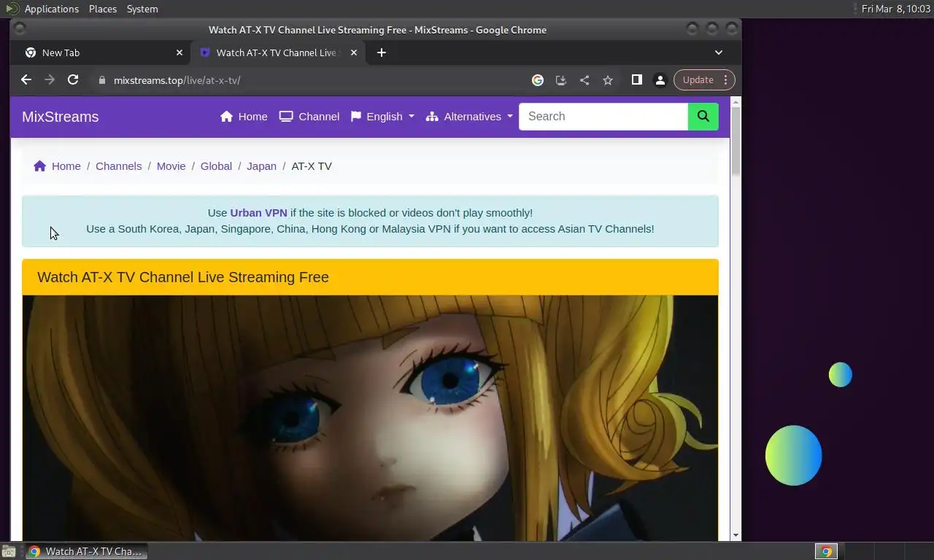
Task: Reload the MixStreams page
Action: 73,80
